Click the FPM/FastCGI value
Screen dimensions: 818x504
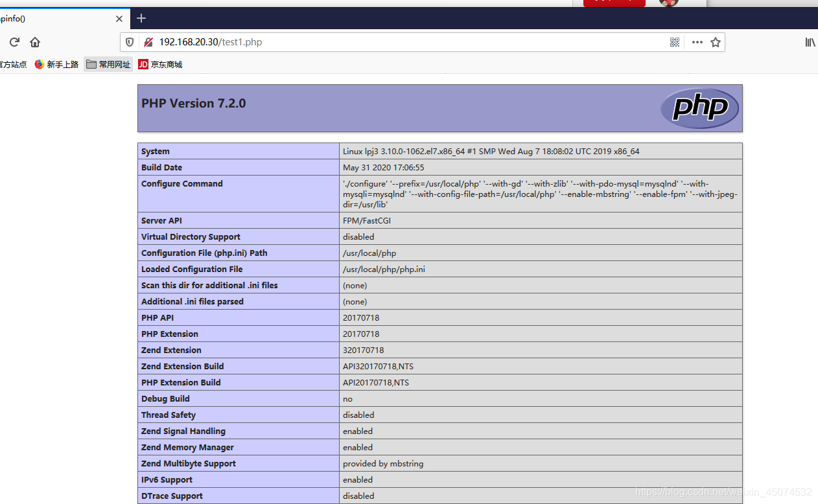[x=367, y=221]
